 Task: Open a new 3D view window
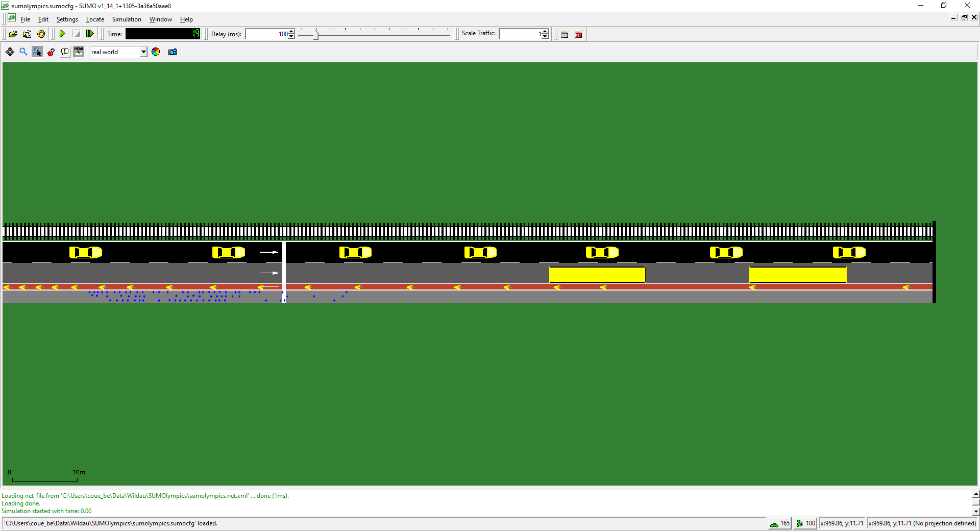tap(578, 35)
